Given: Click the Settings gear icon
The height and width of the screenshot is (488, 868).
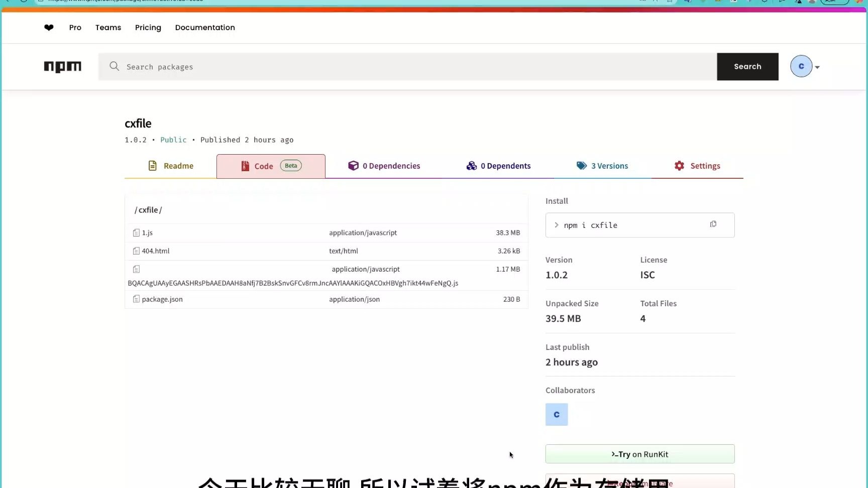Looking at the screenshot, I should point(679,166).
